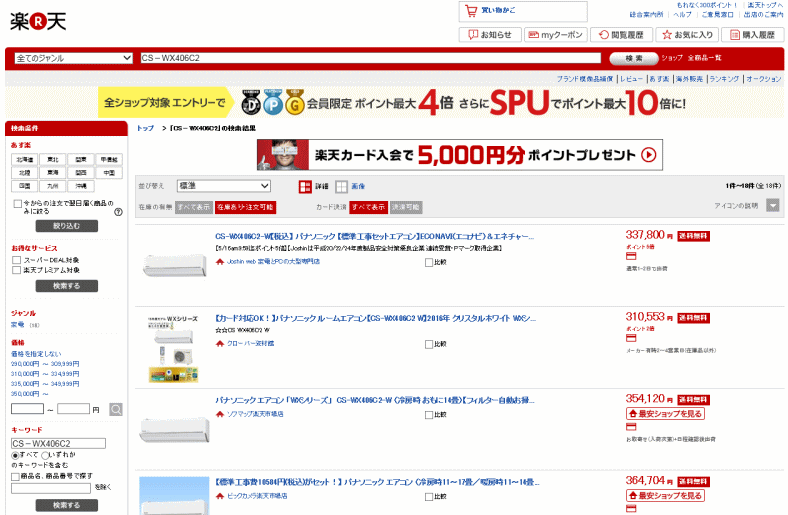
Task: Select 価格を指定しない link
Action: [36, 354]
